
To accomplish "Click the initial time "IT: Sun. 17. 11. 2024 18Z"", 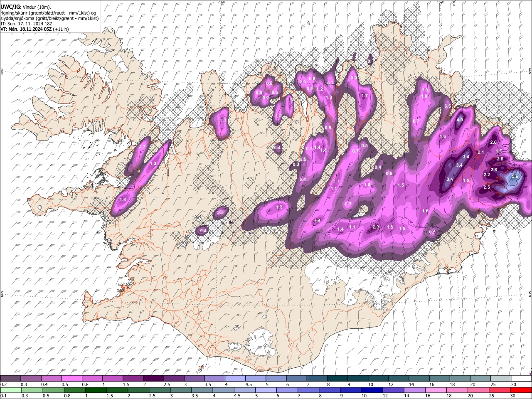I will click(x=26, y=24).
